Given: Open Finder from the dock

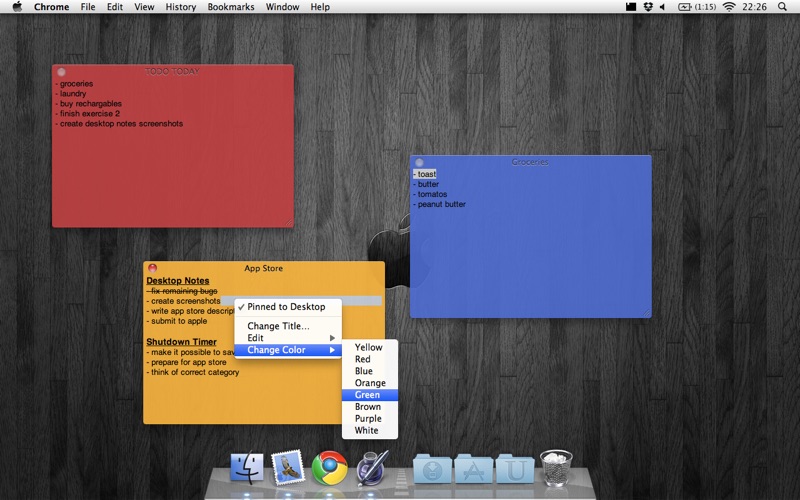Looking at the screenshot, I should (x=246, y=467).
